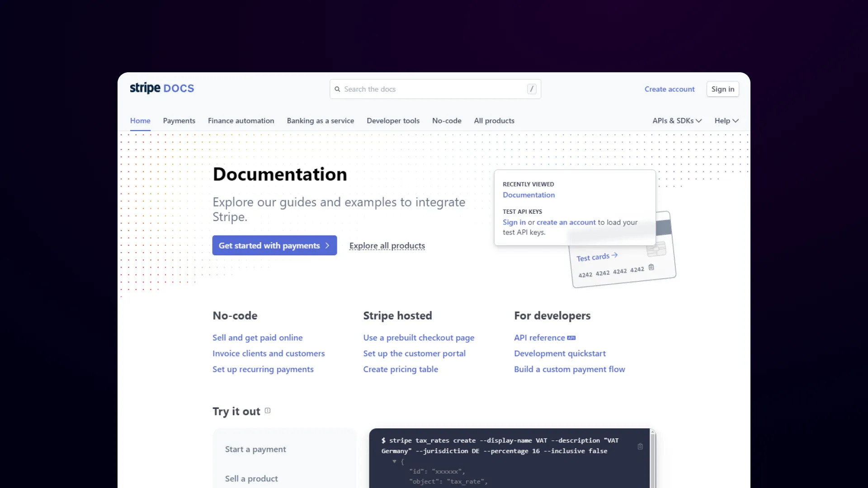
Task: Copy the stripe tax_rates command via clipboard icon
Action: [x=640, y=446]
